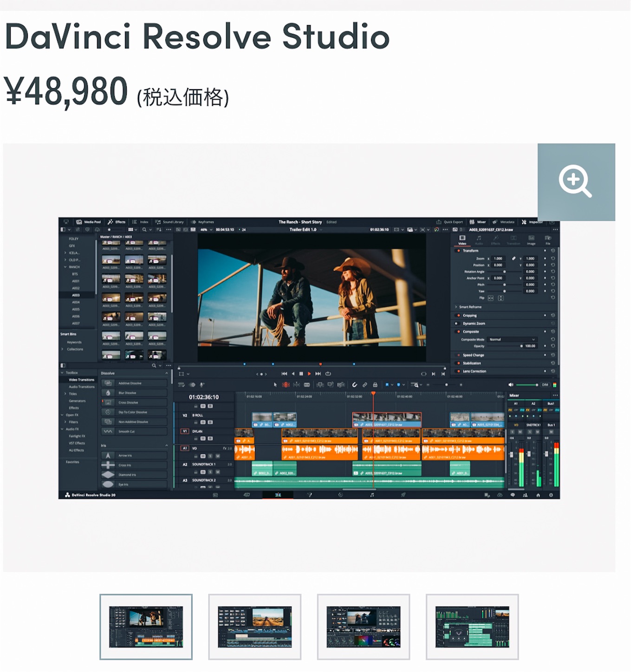Screen dimensions: 631x672
Task: Choose the Additive Dissolve transition
Action: point(134,383)
